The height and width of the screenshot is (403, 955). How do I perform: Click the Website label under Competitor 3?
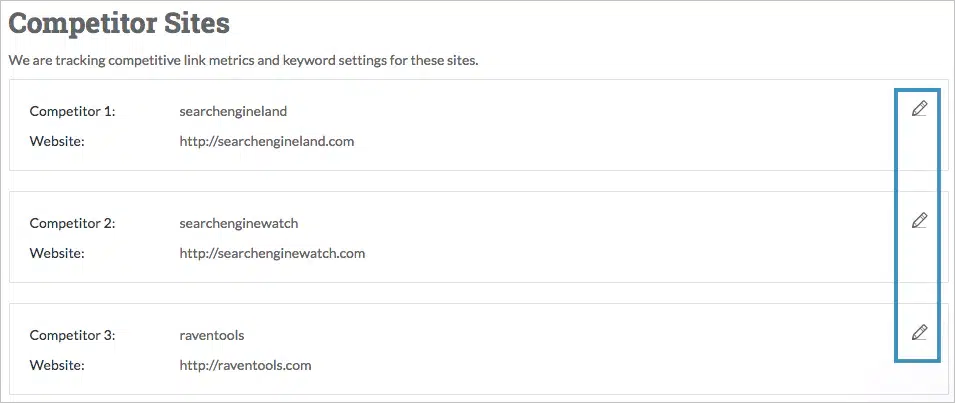57,365
